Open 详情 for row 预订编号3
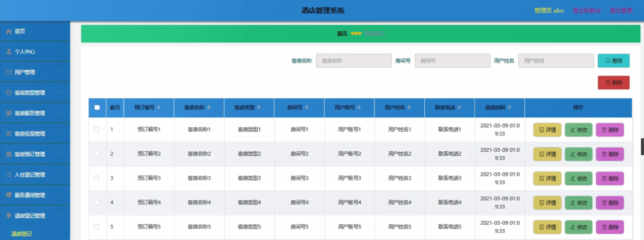 pos(547,179)
